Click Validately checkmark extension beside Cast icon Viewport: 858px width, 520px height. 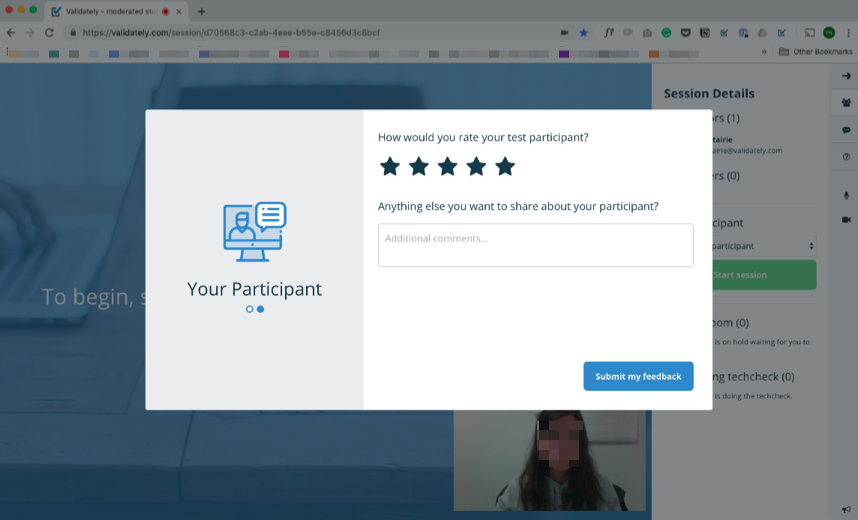click(x=782, y=33)
